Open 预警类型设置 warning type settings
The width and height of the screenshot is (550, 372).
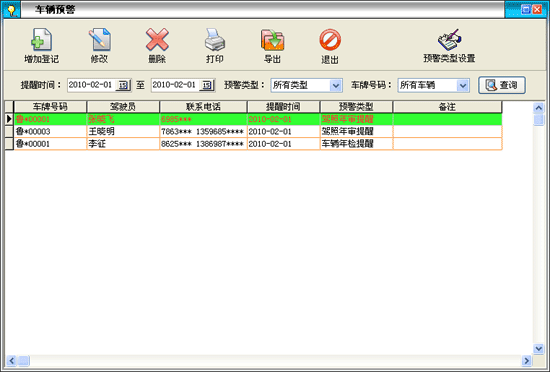[449, 46]
